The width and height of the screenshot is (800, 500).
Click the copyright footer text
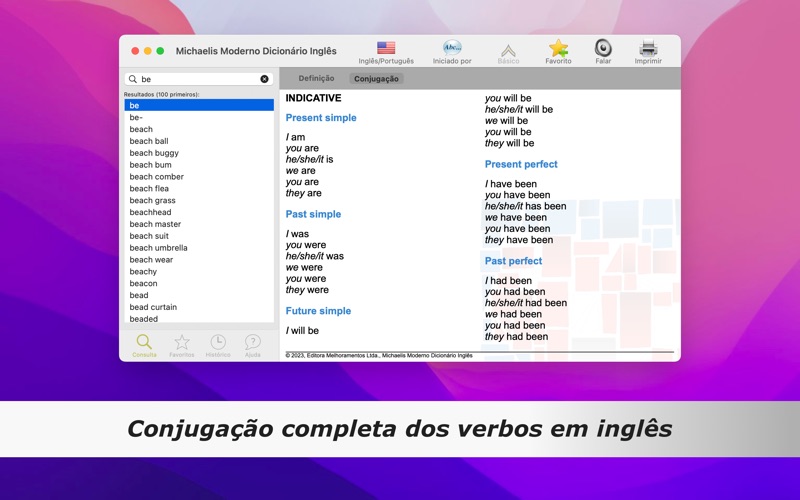click(379, 356)
